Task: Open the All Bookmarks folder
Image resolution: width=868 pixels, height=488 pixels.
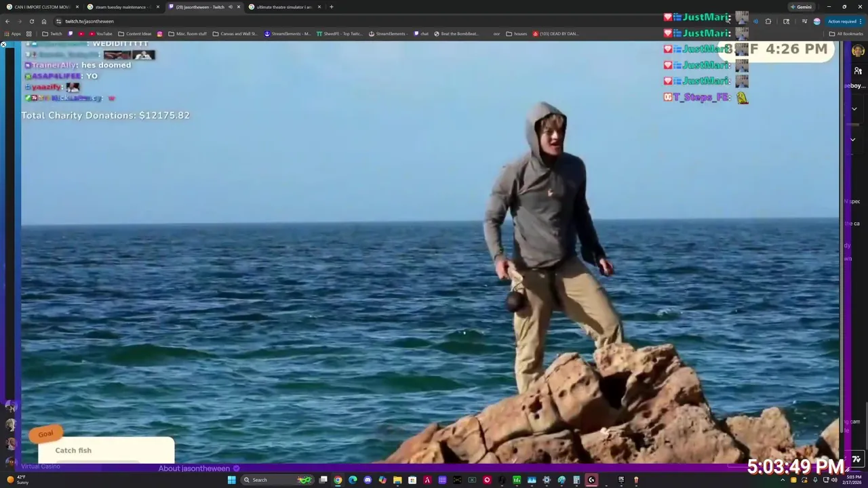Action: 846,34
